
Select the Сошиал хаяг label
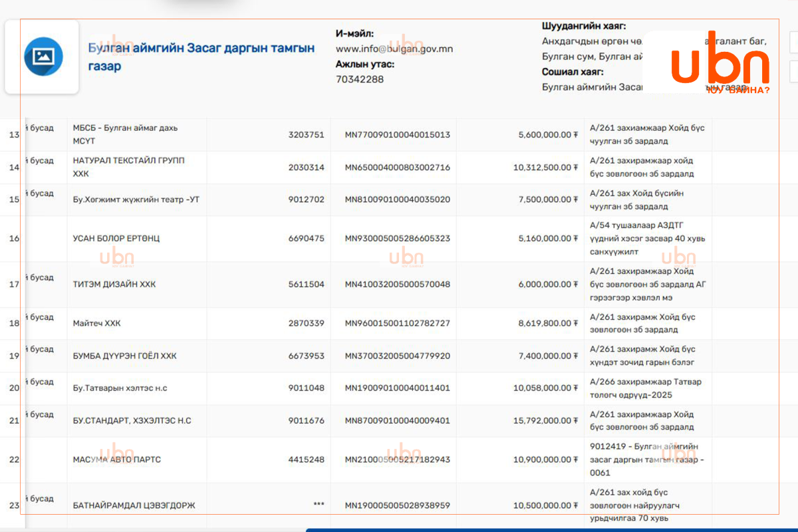[573, 72]
